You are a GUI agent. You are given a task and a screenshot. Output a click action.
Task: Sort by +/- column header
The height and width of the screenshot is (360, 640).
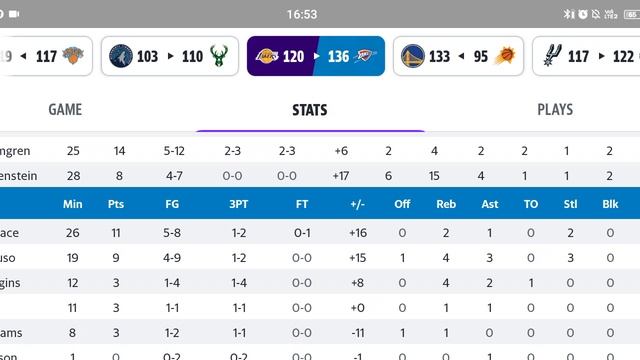click(x=357, y=204)
